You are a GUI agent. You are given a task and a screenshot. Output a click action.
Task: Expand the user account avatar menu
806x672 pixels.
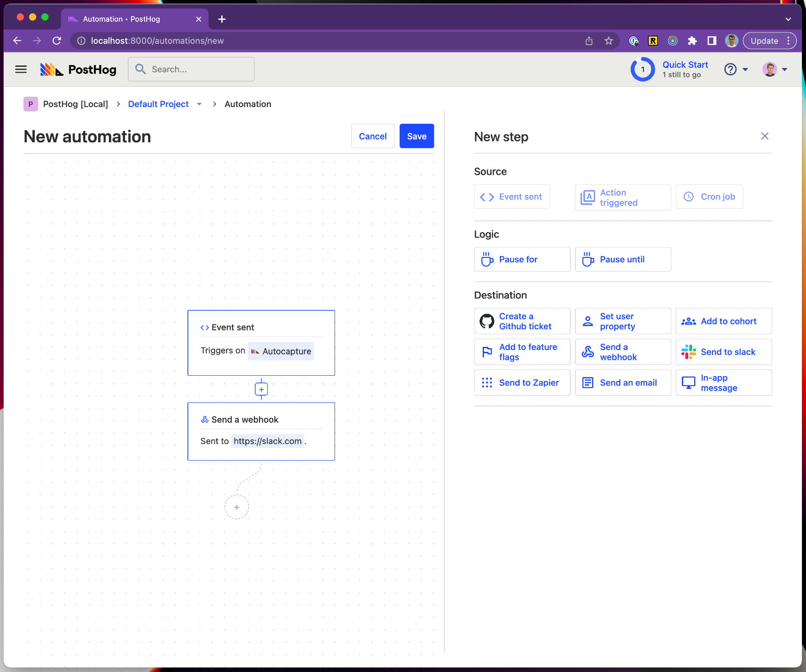point(774,69)
